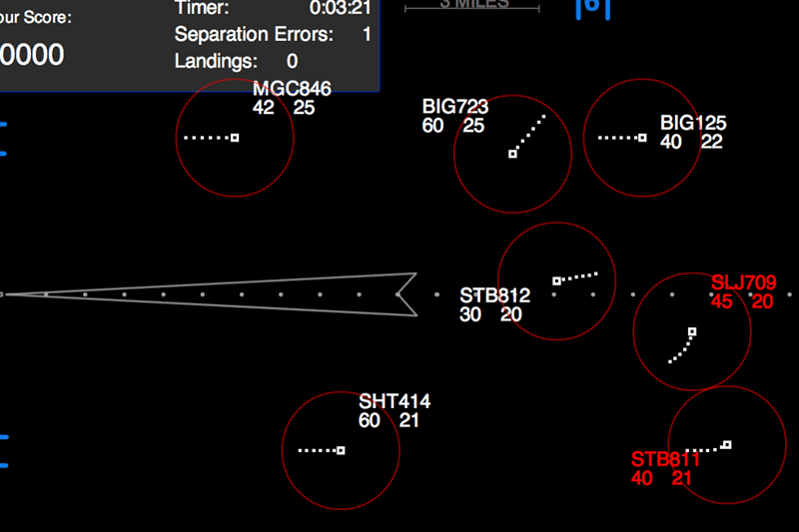Image resolution: width=799 pixels, height=532 pixels.
Task: Click the MGC846 callsign label
Action: coord(292,90)
